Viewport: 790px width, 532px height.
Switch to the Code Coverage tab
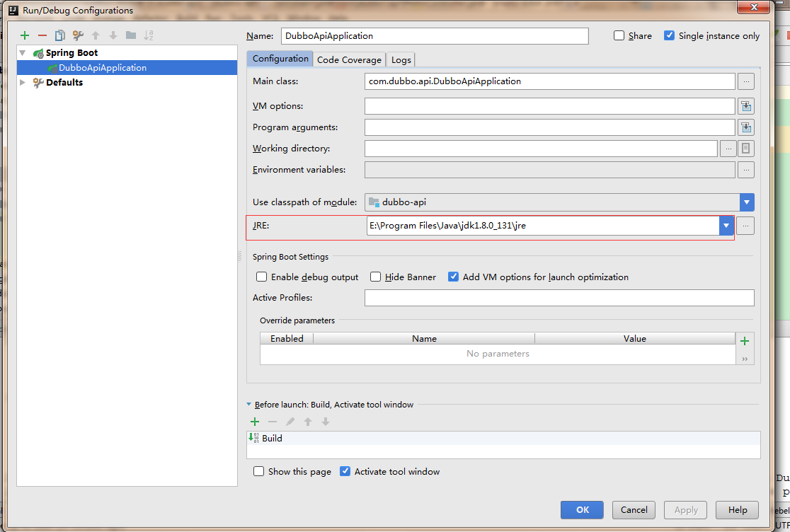(x=349, y=60)
